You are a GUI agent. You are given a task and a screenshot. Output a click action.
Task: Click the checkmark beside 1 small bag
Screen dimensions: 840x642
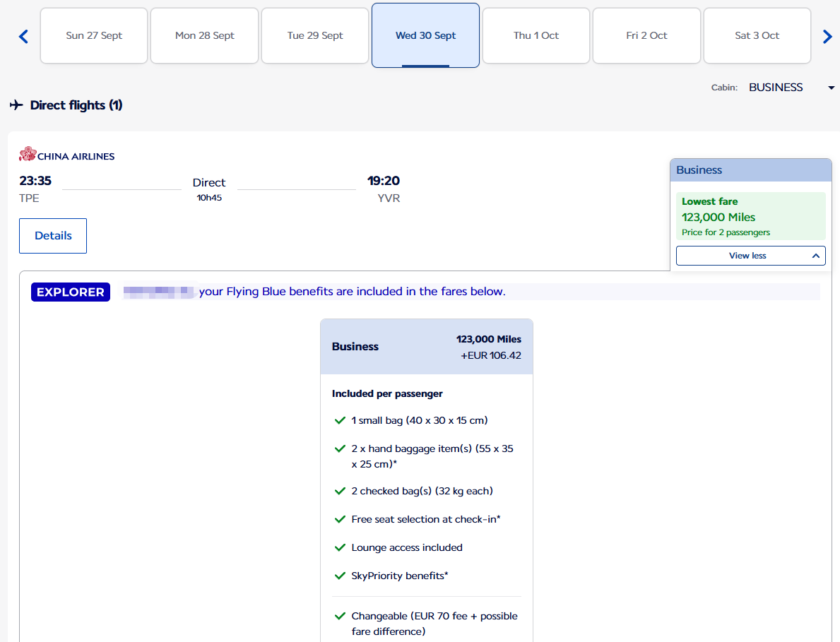340,420
